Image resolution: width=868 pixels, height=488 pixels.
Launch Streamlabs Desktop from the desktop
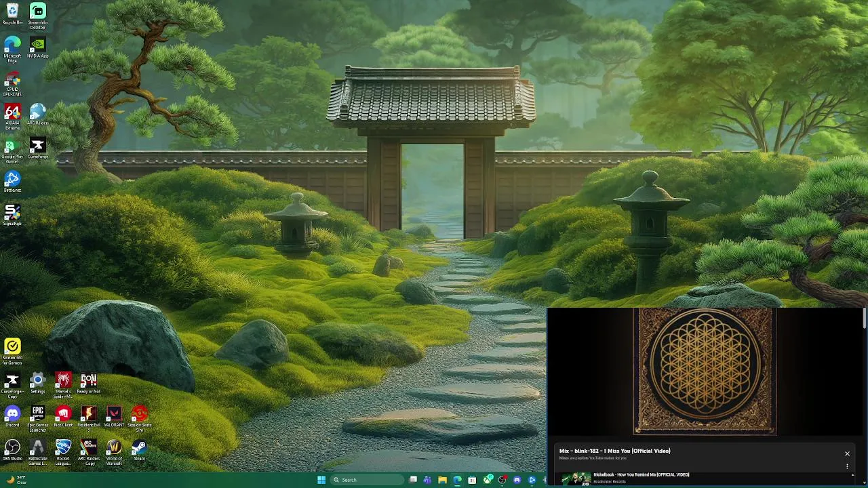click(x=37, y=16)
